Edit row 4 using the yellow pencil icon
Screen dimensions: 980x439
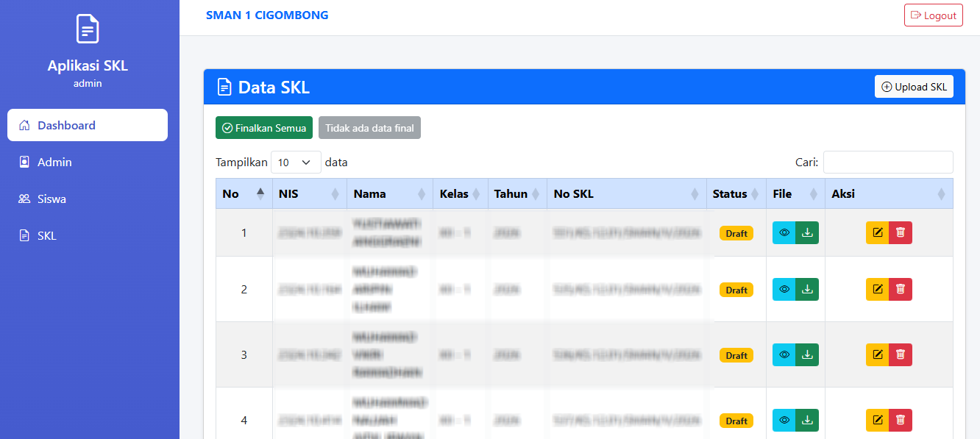[877, 420]
